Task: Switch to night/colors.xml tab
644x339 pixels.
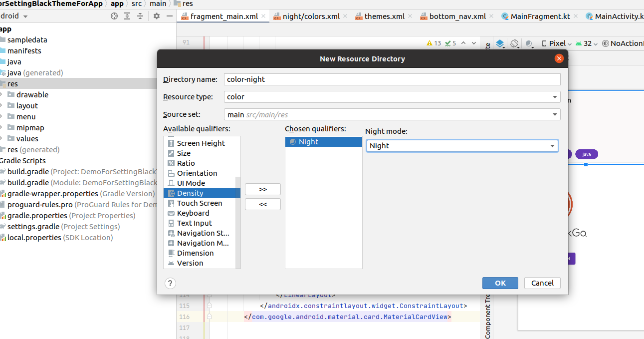Action: (311, 16)
